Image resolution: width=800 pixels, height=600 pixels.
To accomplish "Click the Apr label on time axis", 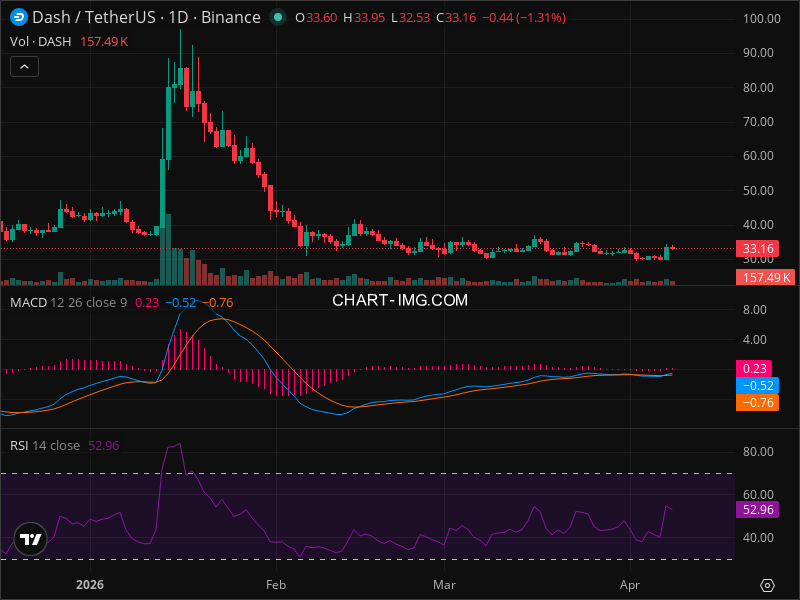I will tap(630, 585).
